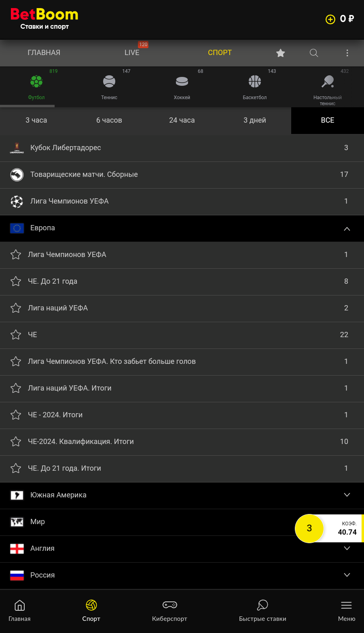Select the Tennis sport icon
Screen dimensions: 364x633
(x=109, y=82)
